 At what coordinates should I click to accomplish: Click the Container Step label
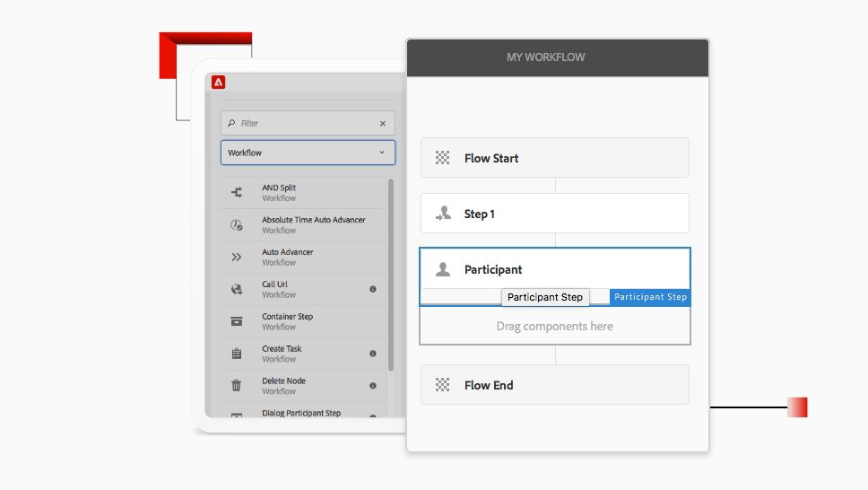tap(287, 316)
